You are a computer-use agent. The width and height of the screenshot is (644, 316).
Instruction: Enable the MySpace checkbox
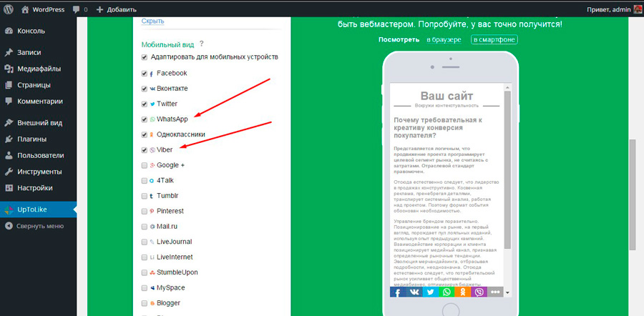(x=144, y=288)
